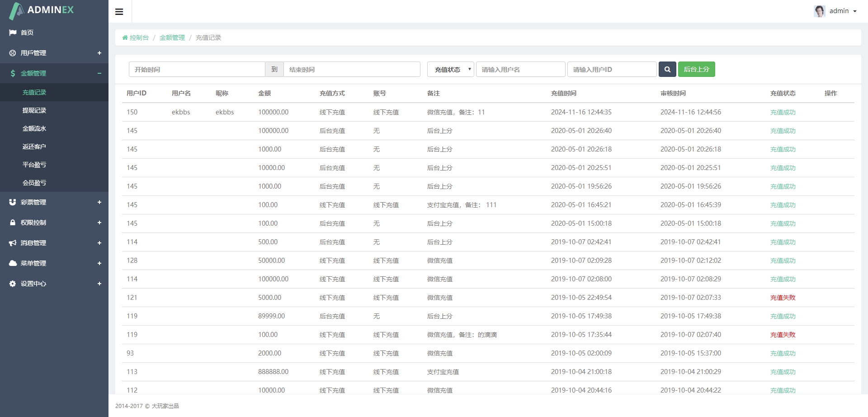Click user ID 128 cell

pos(132,261)
